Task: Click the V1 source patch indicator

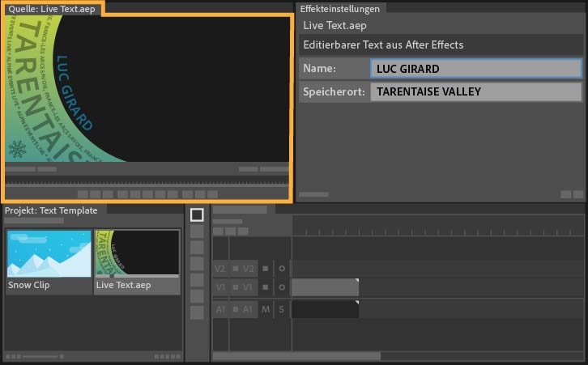Action: click(x=220, y=287)
